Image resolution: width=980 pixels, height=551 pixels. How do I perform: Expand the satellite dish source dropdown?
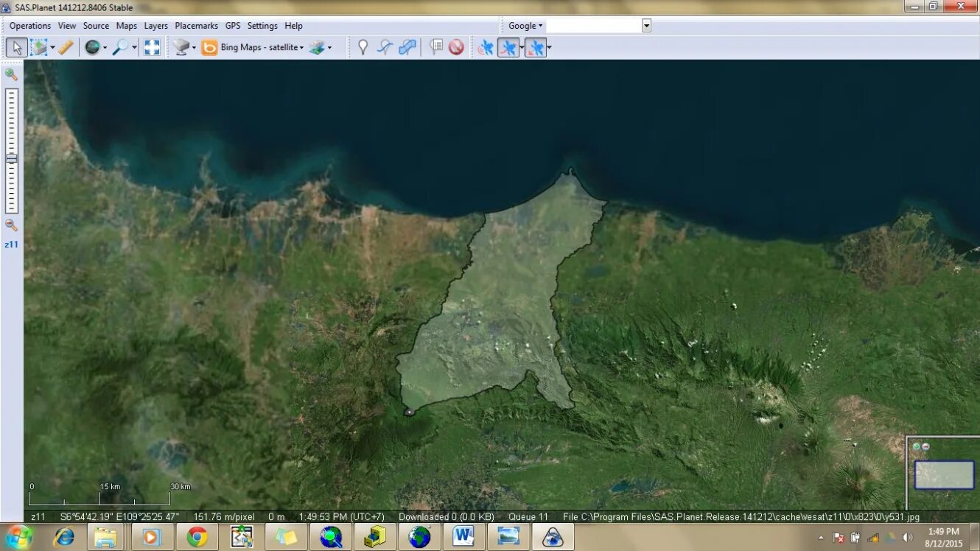(194, 48)
